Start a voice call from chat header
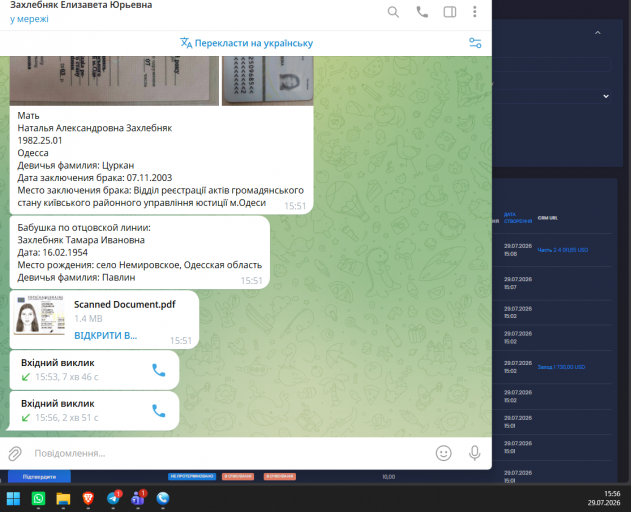Image resolution: width=631 pixels, height=512 pixels. pos(422,12)
